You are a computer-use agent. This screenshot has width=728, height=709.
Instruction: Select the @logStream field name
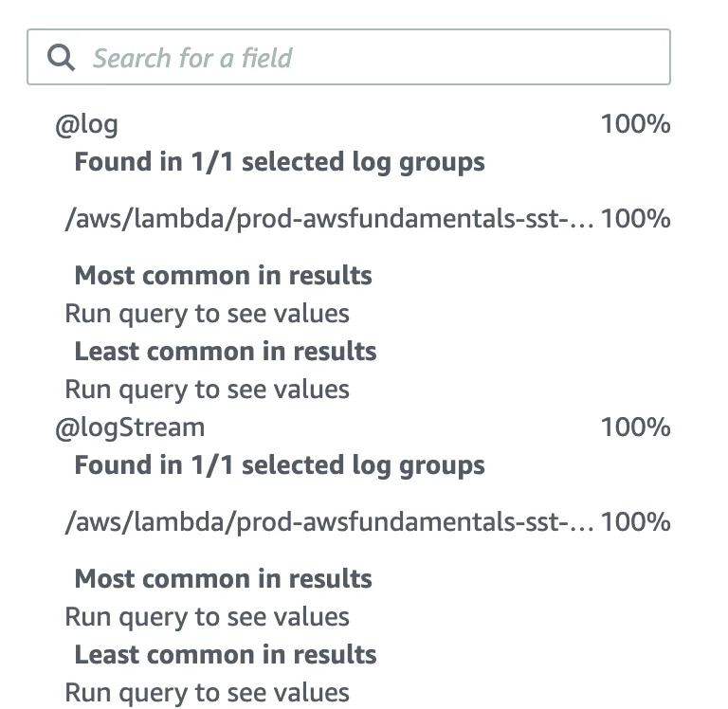[x=130, y=427]
